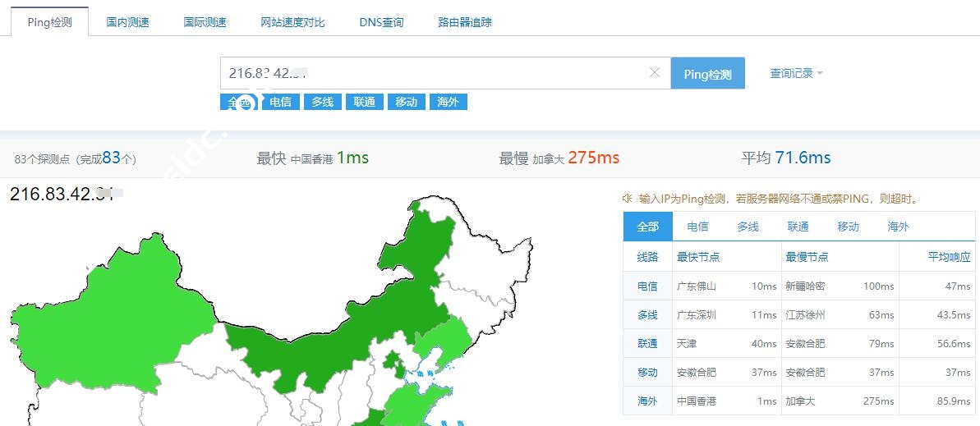Click the 移动 row label in table
Image resolution: width=980 pixels, height=426 pixels.
(x=647, y=373)
